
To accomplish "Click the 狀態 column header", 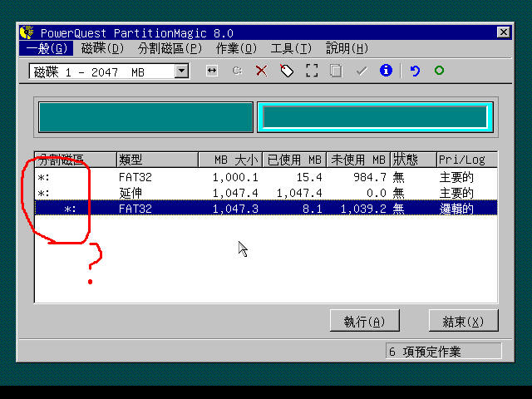I will pos(413,160).
